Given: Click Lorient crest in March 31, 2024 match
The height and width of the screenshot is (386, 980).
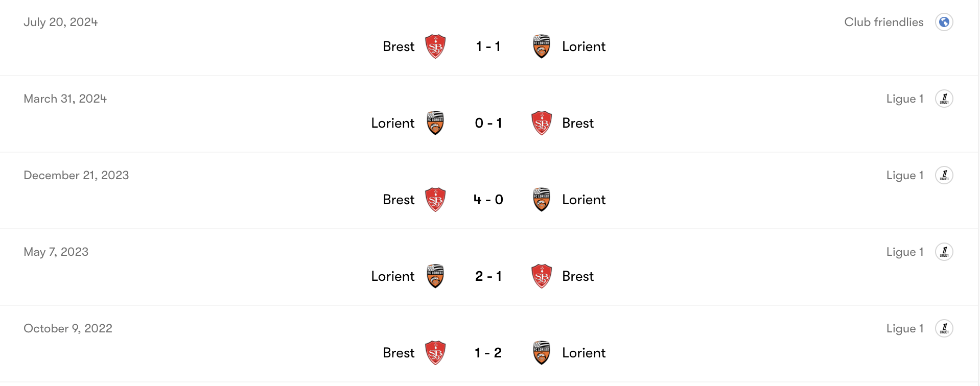Looking at the screenshot, I should point(435,123).
